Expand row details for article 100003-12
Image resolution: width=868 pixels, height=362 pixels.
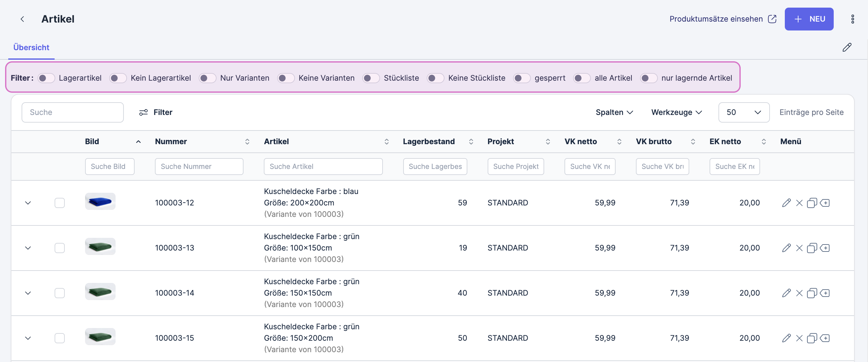pos(28,203)
